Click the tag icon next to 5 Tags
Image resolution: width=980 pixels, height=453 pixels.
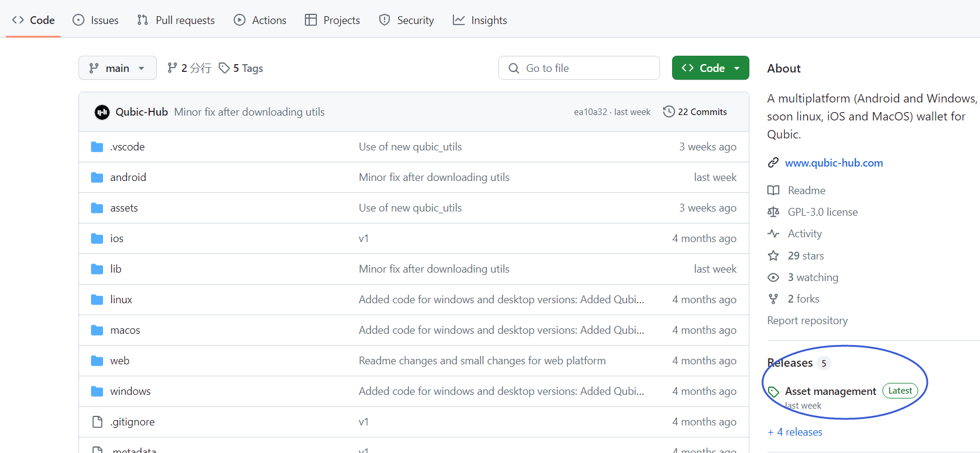pyautogui.click(x=224, y=68)
